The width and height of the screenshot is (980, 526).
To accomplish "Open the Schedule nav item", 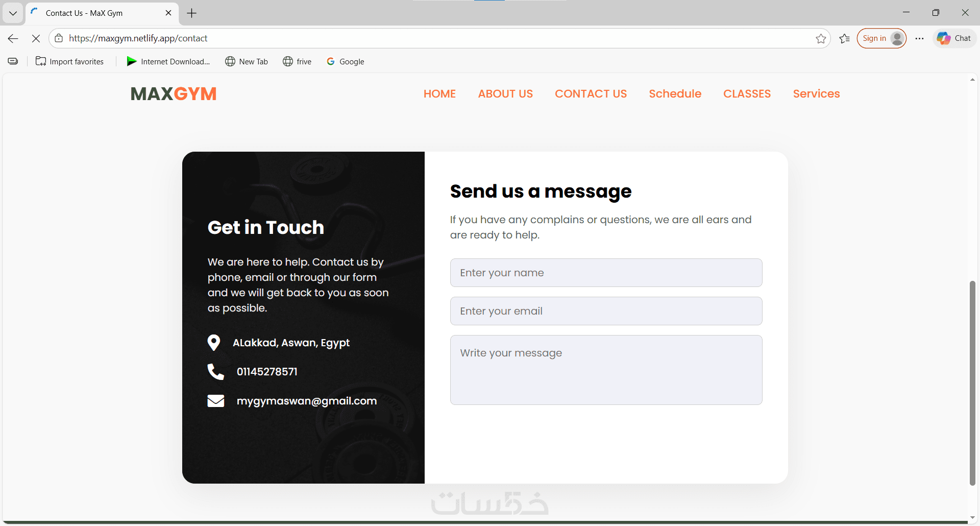I will tap(675, 94).
